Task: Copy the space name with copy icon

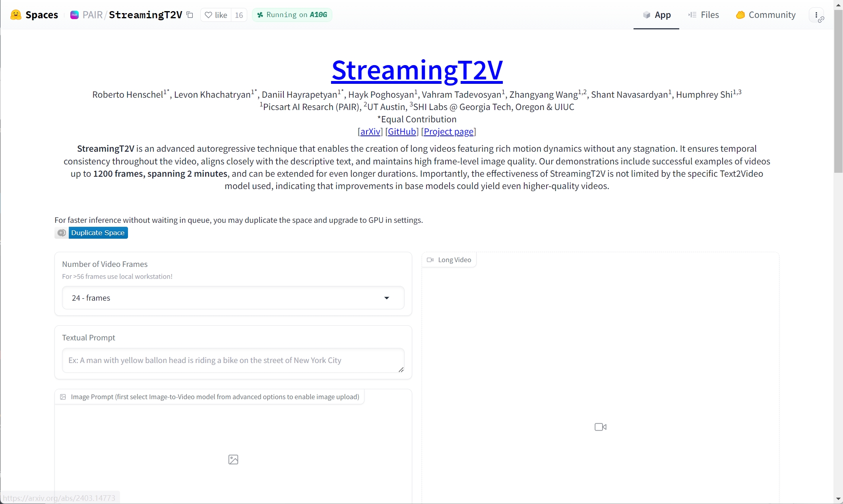Action: pyautogui.click(x=190, y=15)
